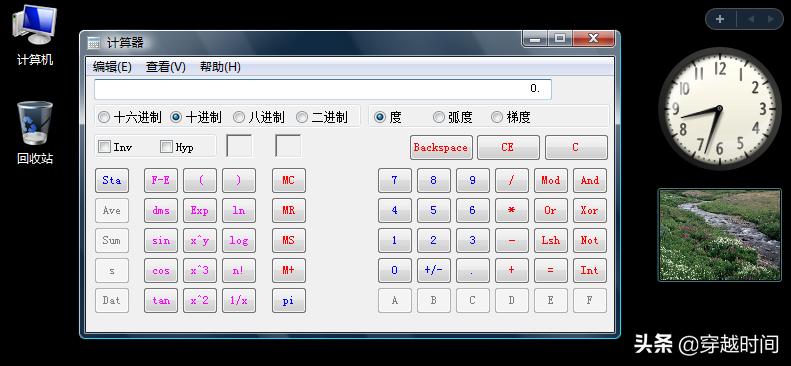Click the Int integer button
This screenshot has width=791, height=366.
(x=590, y=271)
